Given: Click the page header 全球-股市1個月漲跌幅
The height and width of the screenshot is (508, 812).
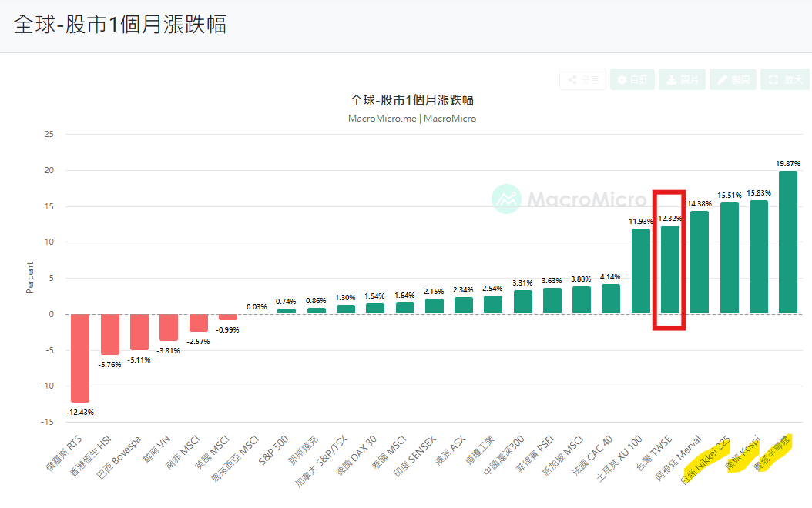Looking at the screenshot, I should coord(119,25).
